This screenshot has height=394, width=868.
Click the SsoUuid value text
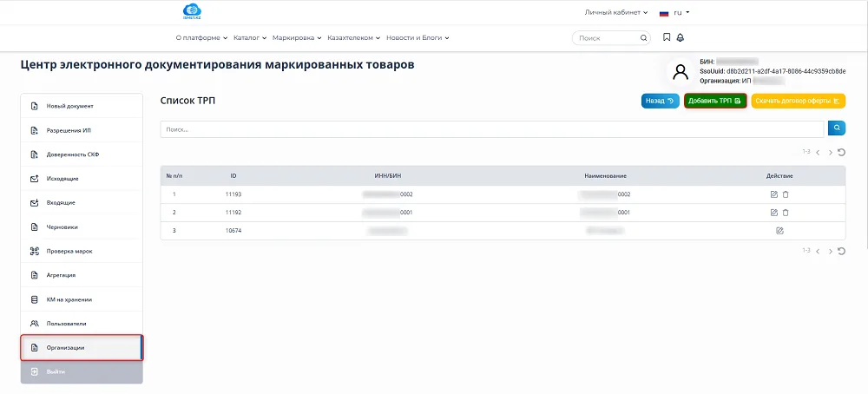[786, 71]
